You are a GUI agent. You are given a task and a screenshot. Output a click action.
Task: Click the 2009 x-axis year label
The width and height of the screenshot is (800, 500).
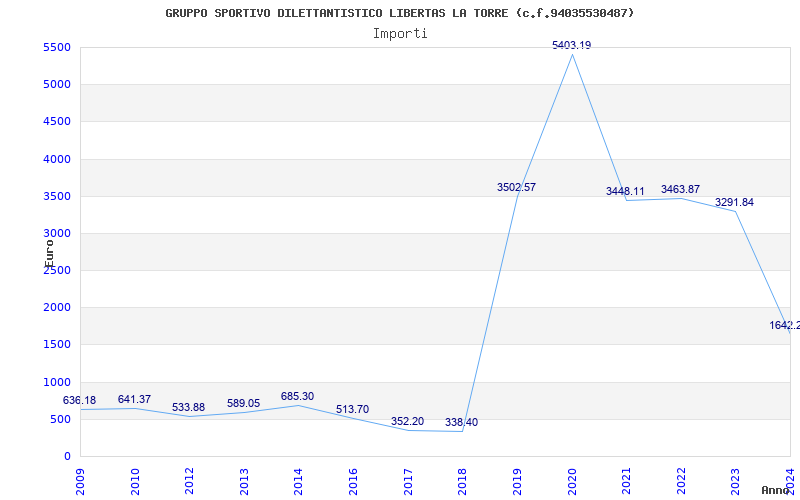point(80,481)
